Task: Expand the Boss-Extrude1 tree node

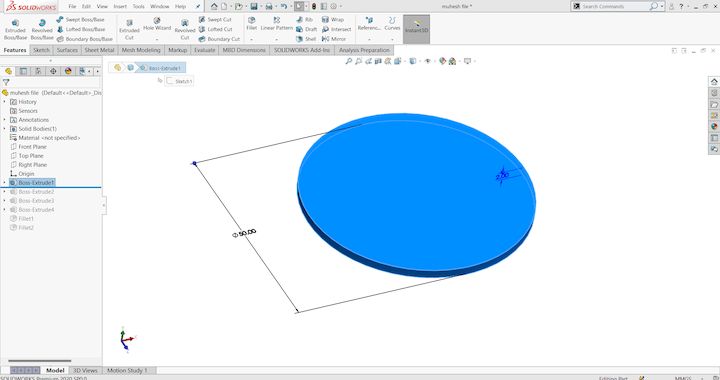Action: (5, 183)
